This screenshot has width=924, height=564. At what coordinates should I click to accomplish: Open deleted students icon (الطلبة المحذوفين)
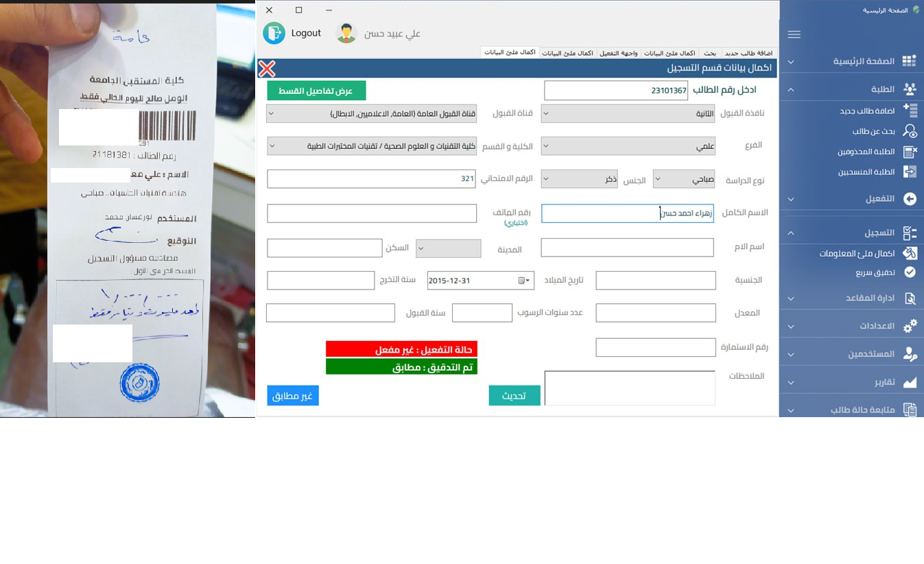(x=910, y=152)
